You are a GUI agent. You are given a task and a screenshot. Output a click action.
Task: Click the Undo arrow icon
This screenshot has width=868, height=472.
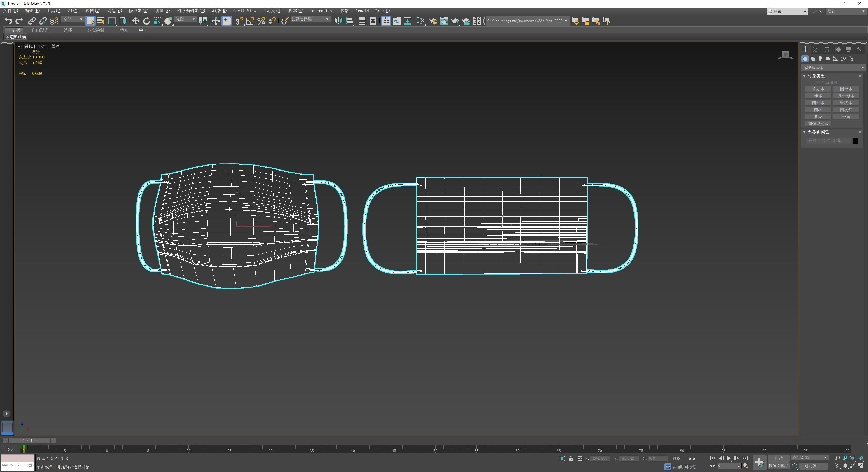tap(8, 21)
